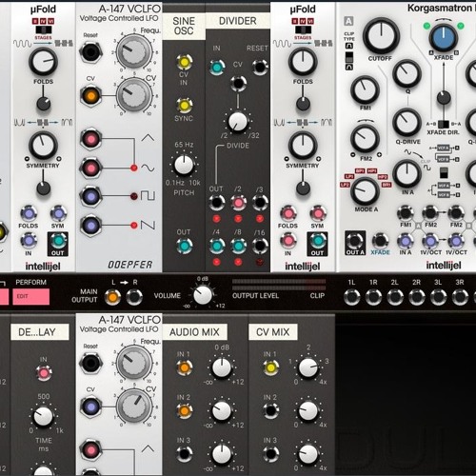Click the Audio Mix IN 3 jack
476x476 pixels.
pos(185,454)
